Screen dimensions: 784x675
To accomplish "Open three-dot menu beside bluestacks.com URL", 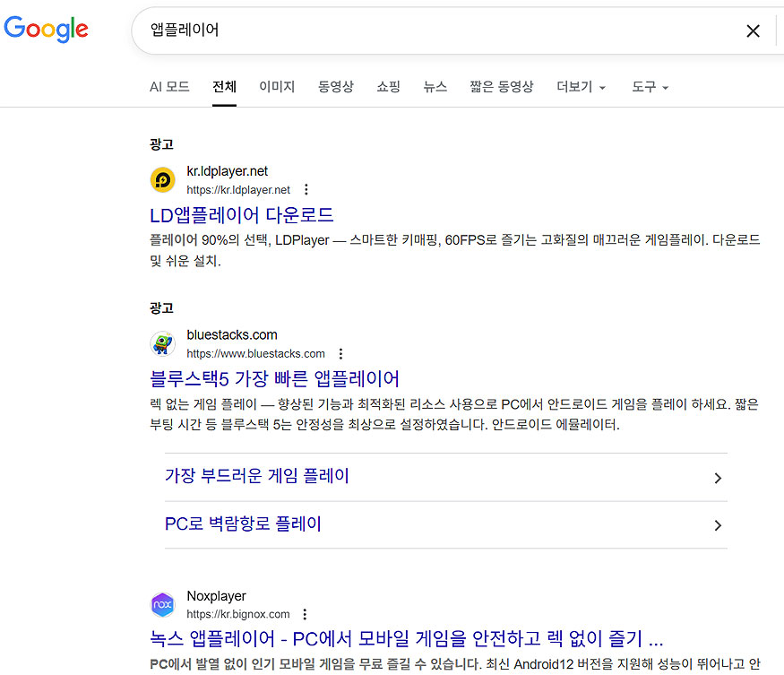I will 340,354.
